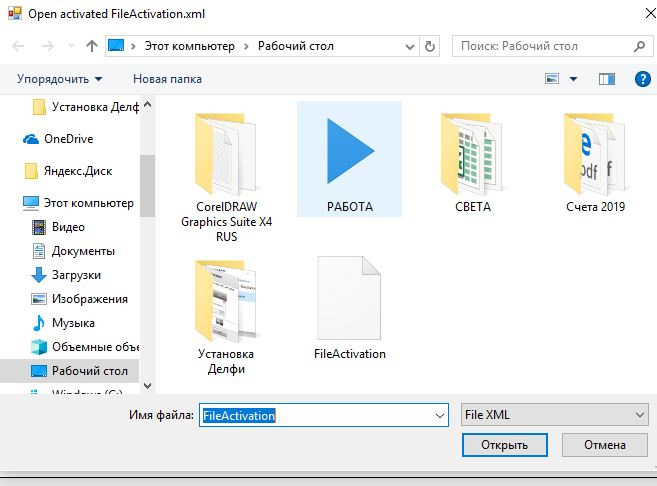
Task: Go forward with the right arrow button
Action: 48,46
